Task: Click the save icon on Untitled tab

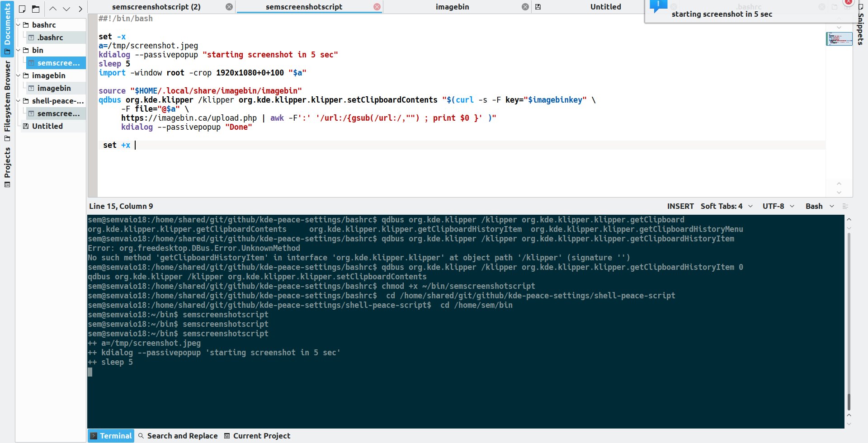Action: 538,7
